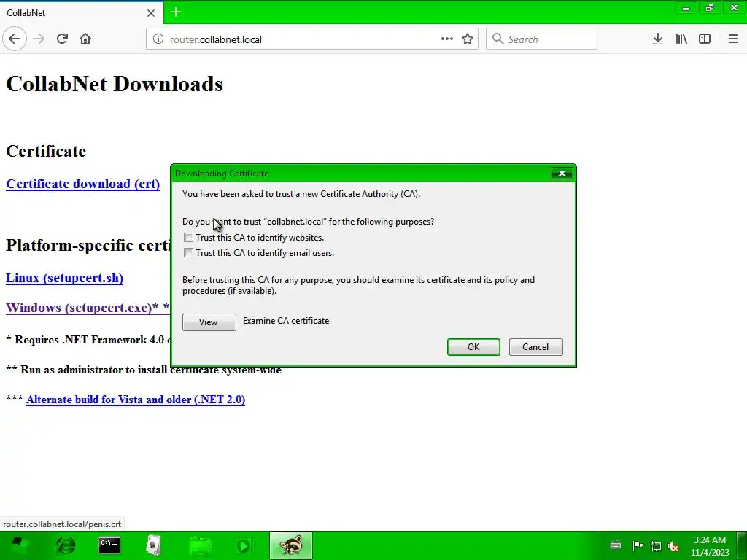Open the clock showing 3:24 AM
The image size is (747, 560).
[x=710, y=546]
